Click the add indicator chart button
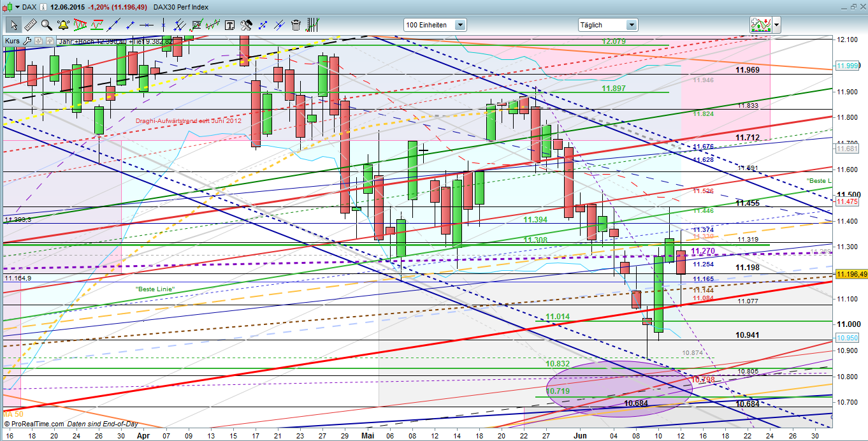This screenshot has height=441, width=868. click(760, 25)
